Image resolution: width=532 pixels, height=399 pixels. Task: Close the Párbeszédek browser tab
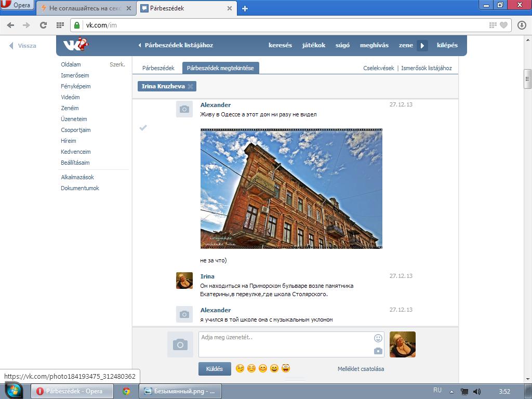pyautogui.click(x=230, y=8)
